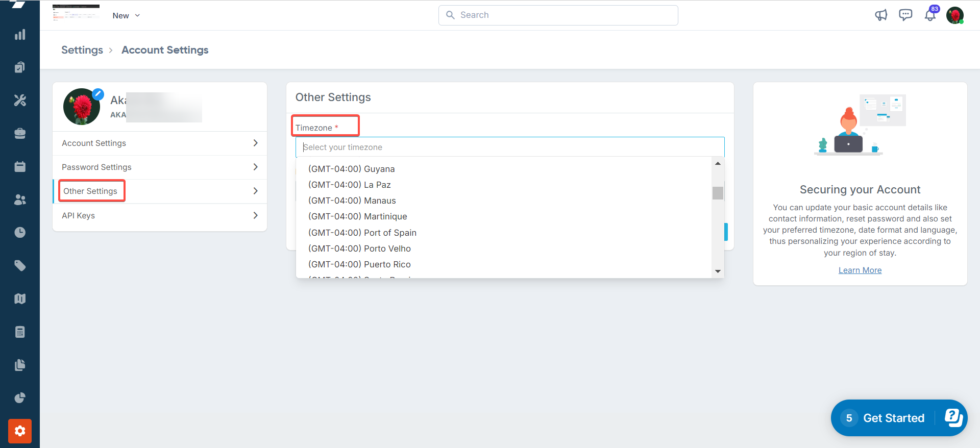The height and width of the screenshot is (448, 980).
Task: Choose (GMT-04:00) Puerto Rico timezone option
Action: pyautogui.click(x=359, y=264)
